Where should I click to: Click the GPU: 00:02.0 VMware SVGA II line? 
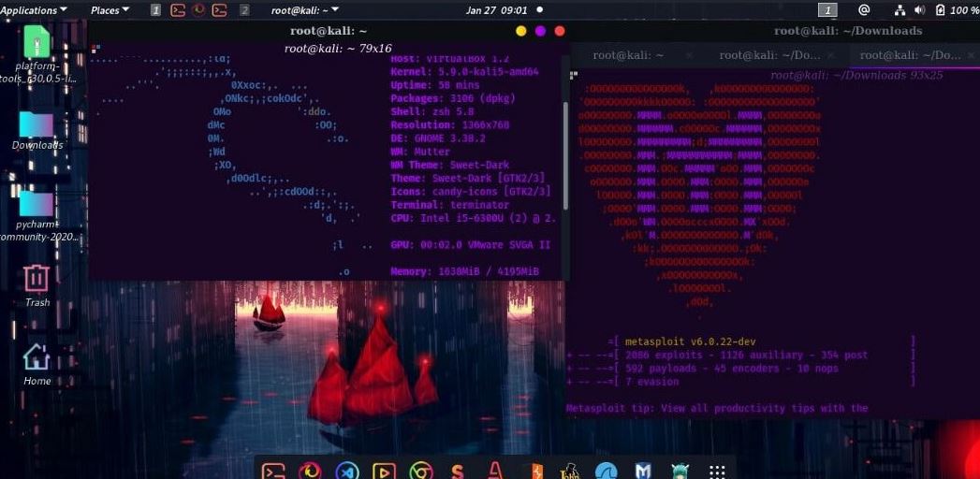click(471, 245)
